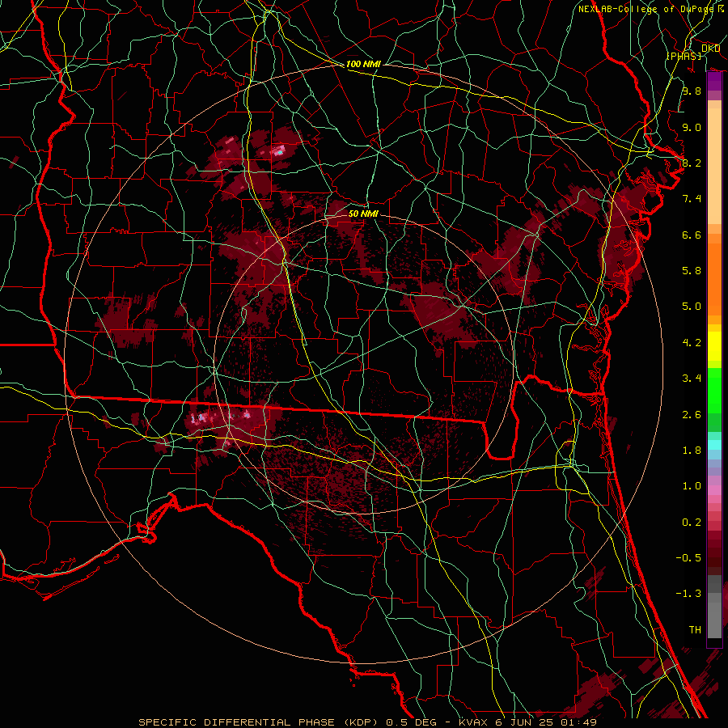Click the 1.8 scale value
Image resolution: width=728 pixels, height=728 pixels.
(692, 451)
